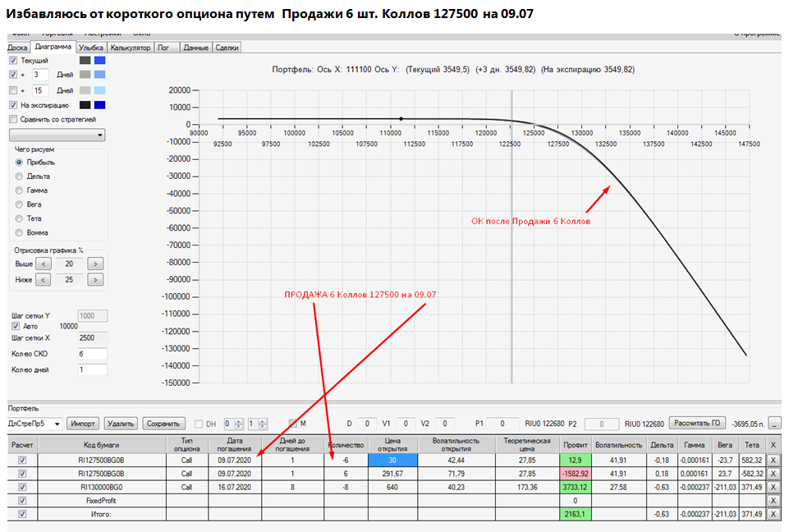798x532 pixels.
Task: Click the Итого profit cell 2163,1
Action: tap(575, 514)
